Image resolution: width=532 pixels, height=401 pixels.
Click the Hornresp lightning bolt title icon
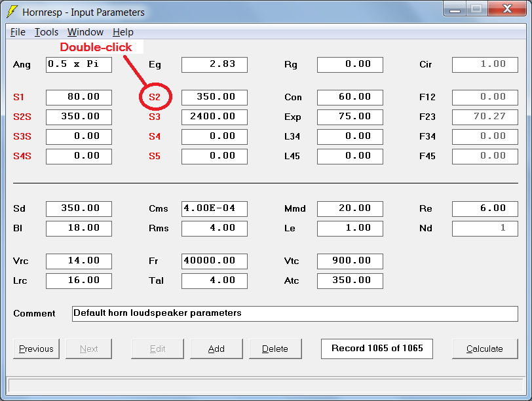click(12, 12)
